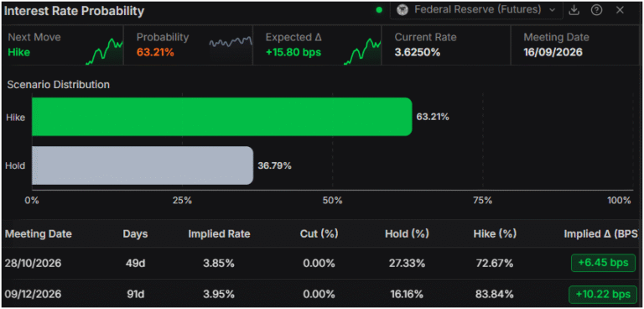The image size is (644, 309).
Task: Click the download icon in header
Action: [x=574, y=10]
